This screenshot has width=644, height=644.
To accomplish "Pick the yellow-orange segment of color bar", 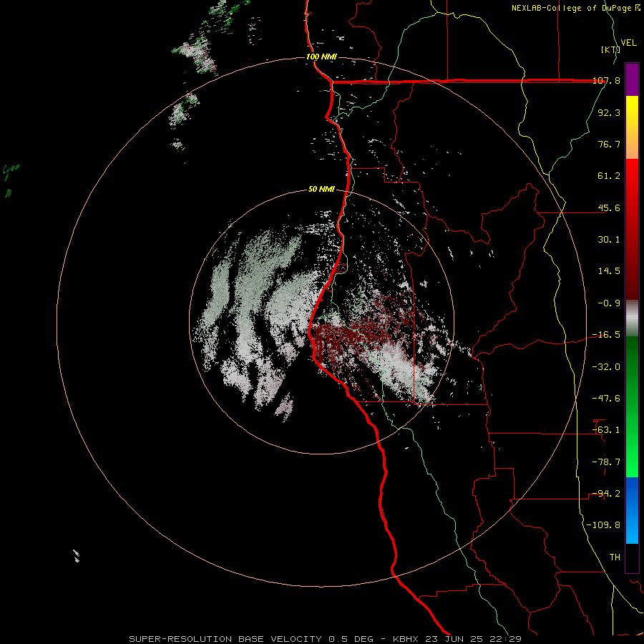I will coord(632,127).
